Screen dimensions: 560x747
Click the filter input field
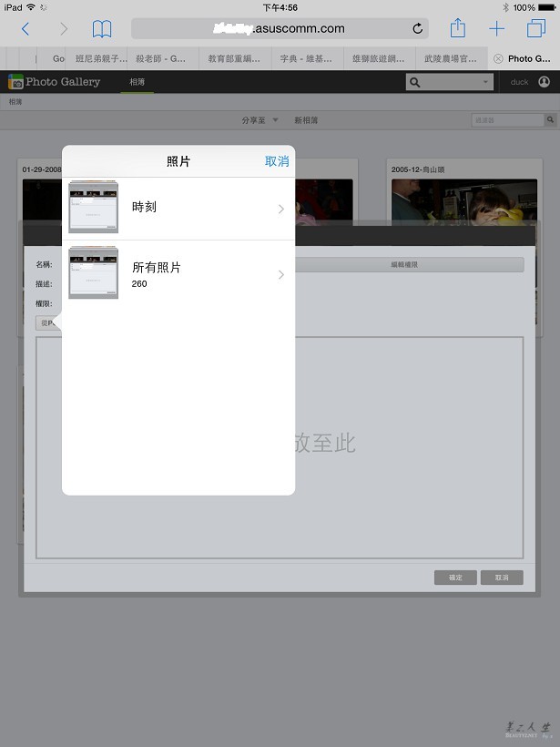(x=507, y=120)
